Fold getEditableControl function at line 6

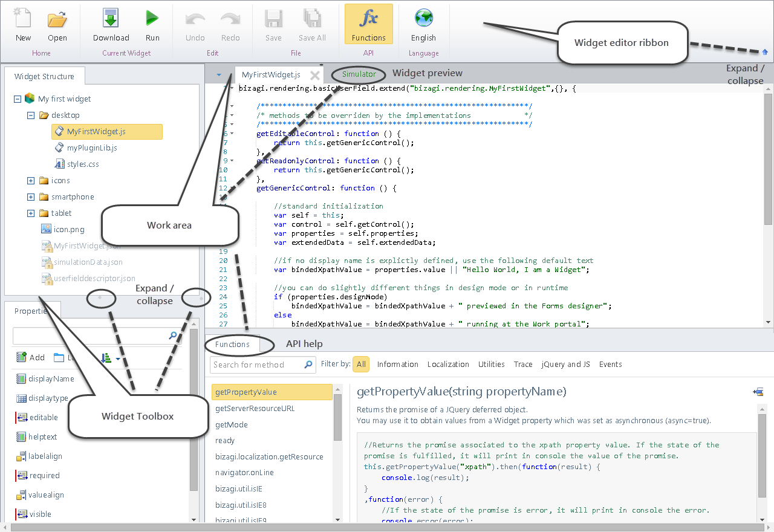(232, 134)
